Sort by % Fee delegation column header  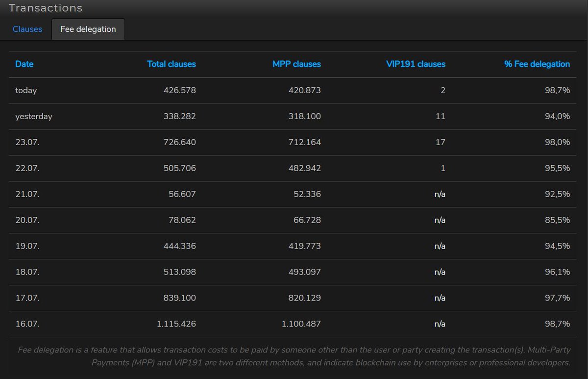point(537,64)
